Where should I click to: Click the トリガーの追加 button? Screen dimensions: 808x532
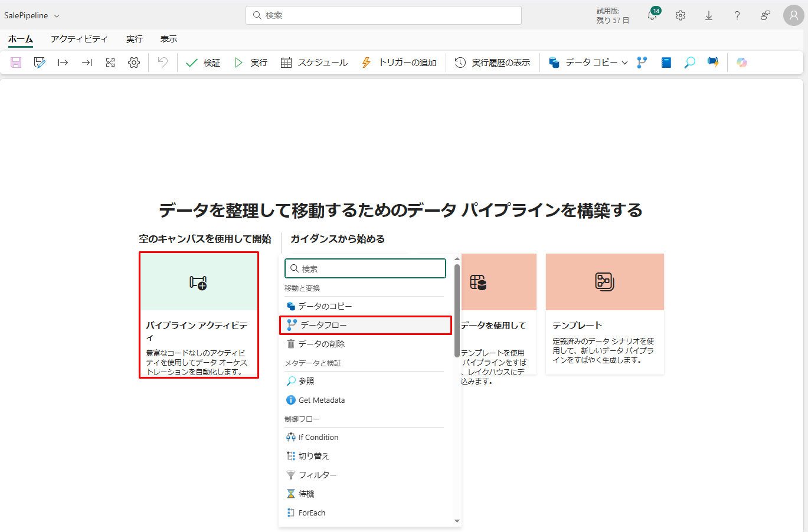(x=399, y=63)
